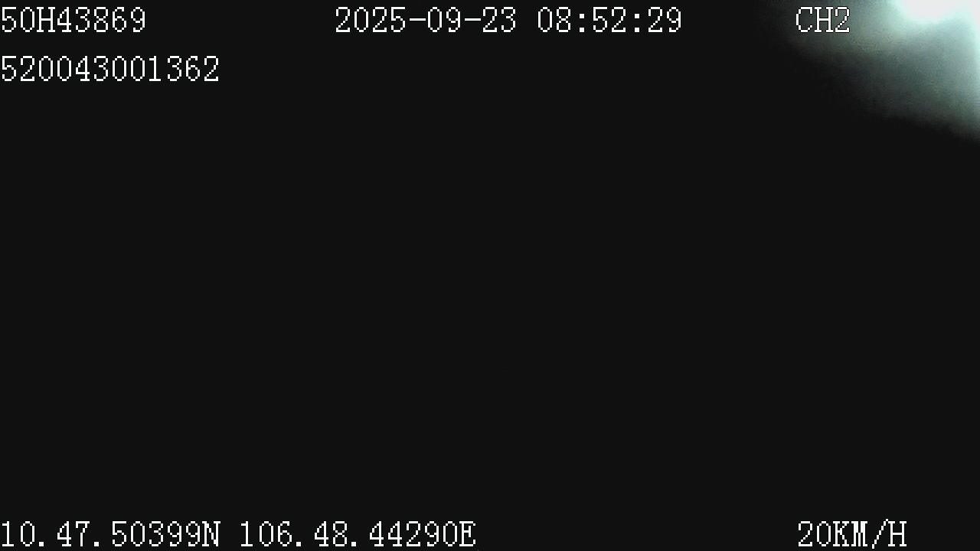
Task: Click the N hemisphere letter in latitude
Action: pos(211,534)
